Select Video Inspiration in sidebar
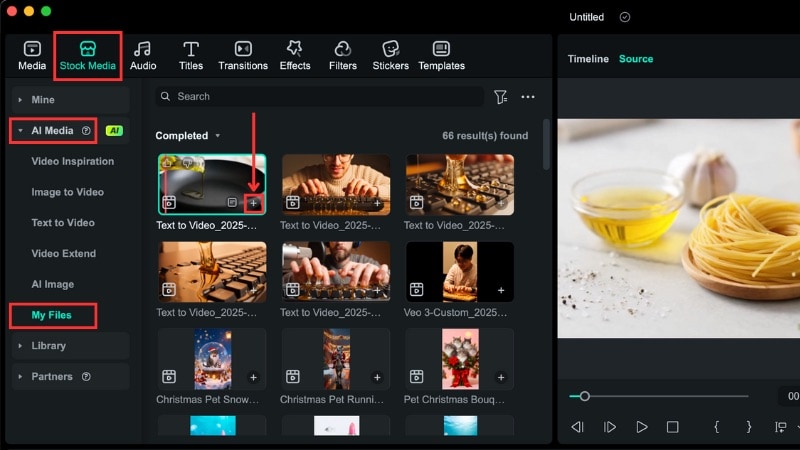This screenshot has height=450, width=800. [x=72, y=161]
